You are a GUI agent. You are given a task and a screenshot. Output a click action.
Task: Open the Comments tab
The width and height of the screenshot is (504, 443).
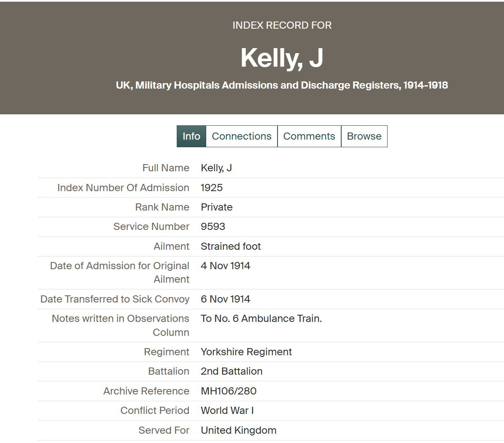tap(309, 136)
